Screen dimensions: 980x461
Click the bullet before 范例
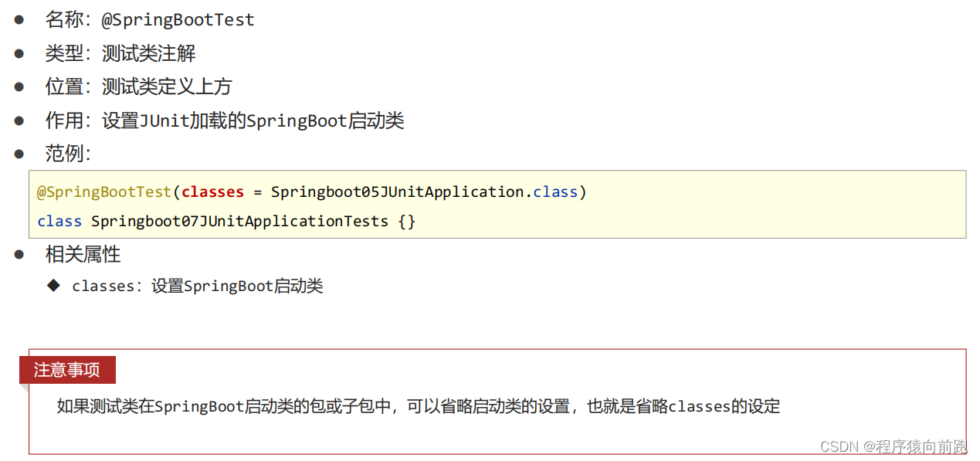19,154
